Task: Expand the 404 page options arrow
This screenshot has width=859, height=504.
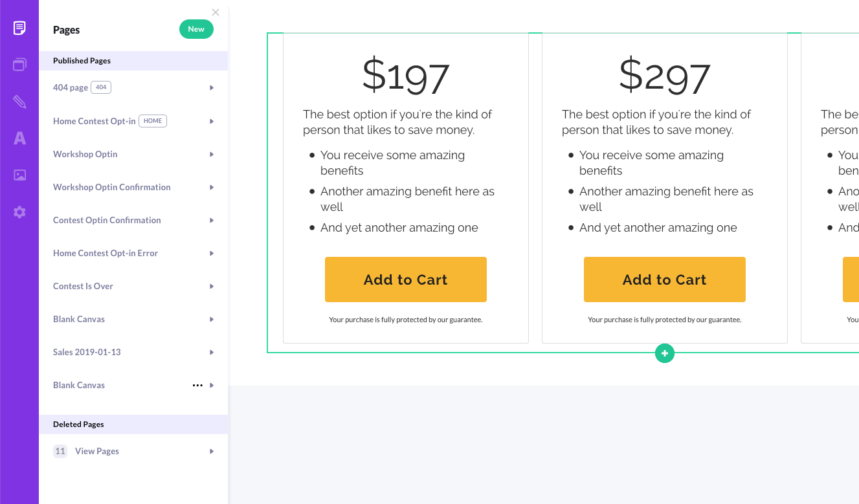Action: (212, 88)
